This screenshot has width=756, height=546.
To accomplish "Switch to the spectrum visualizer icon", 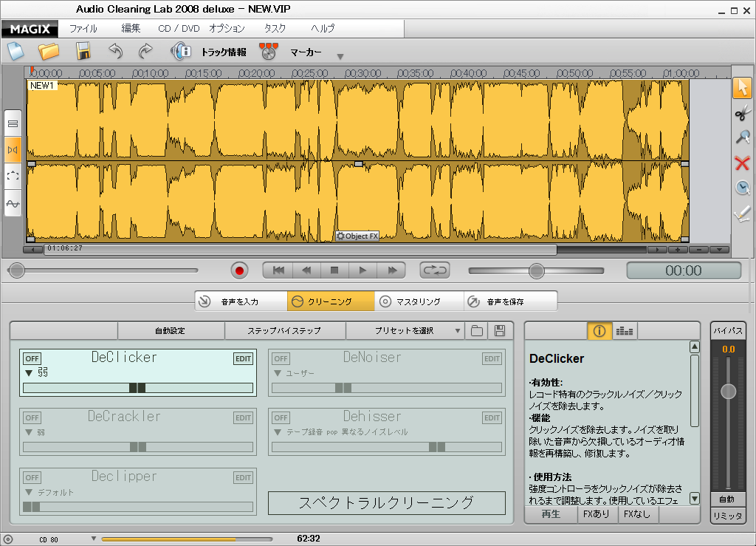I will (625, 331).
